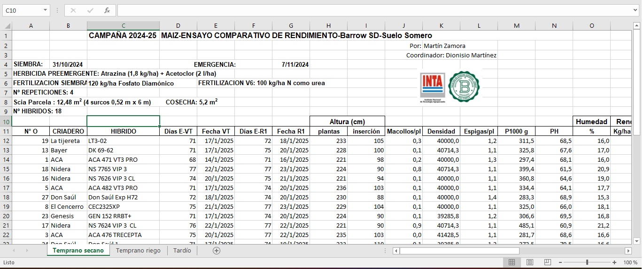Image resolution: width=644 pixels, height=269 pixels.
Task: Switch to Page Break Preview view
Action: 547,262
